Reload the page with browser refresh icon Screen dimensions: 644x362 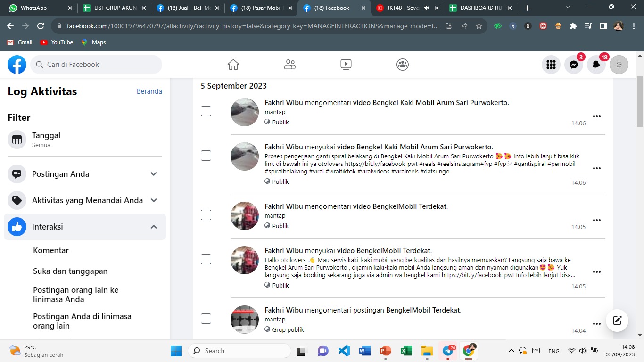tap(41, 26)
